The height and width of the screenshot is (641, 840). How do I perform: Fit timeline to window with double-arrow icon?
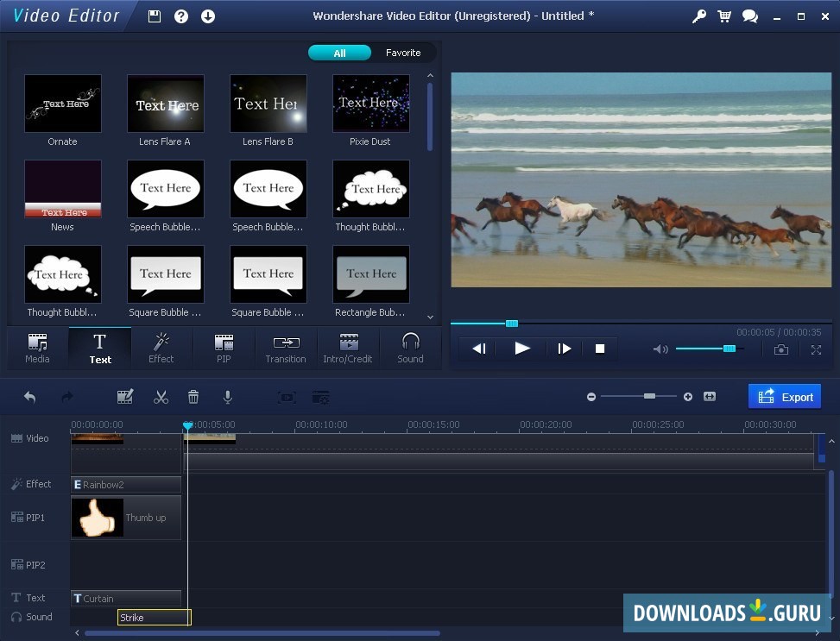tap(710, 396)
